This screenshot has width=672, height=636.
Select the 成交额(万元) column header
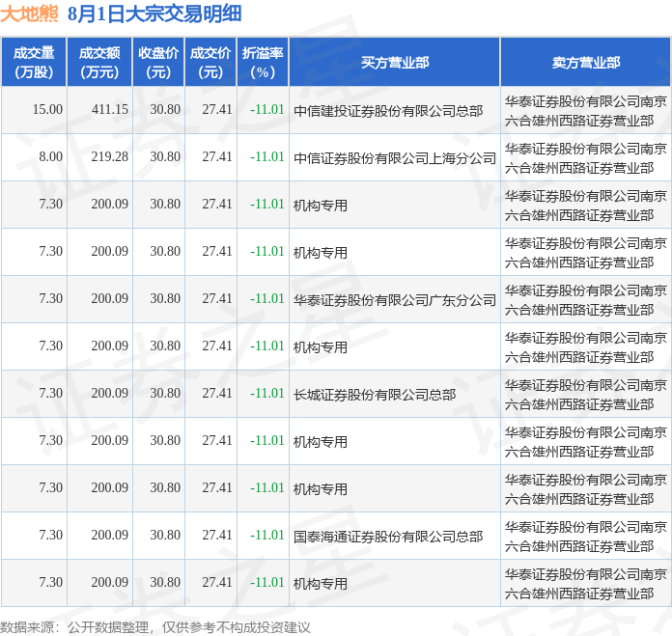pos(99,63)
